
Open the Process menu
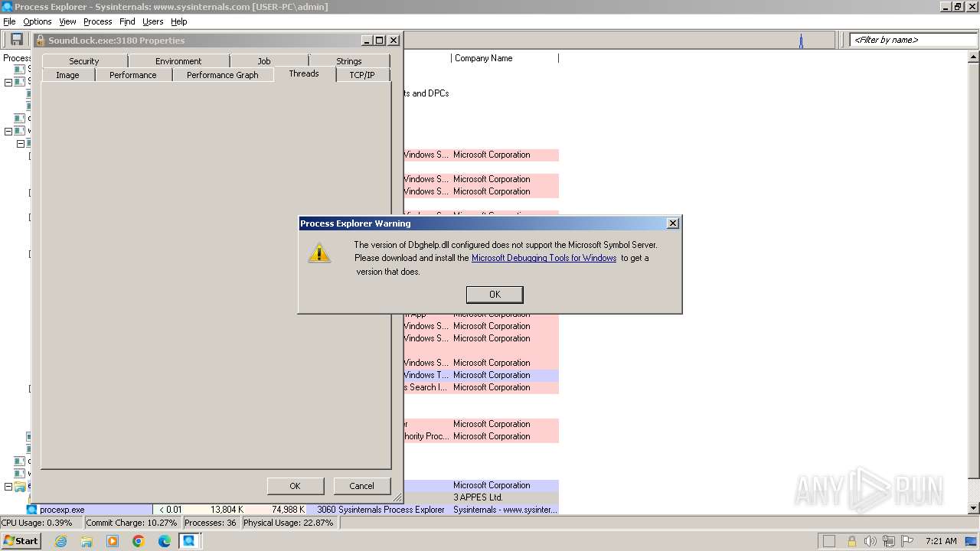click(x=97, y=21)
